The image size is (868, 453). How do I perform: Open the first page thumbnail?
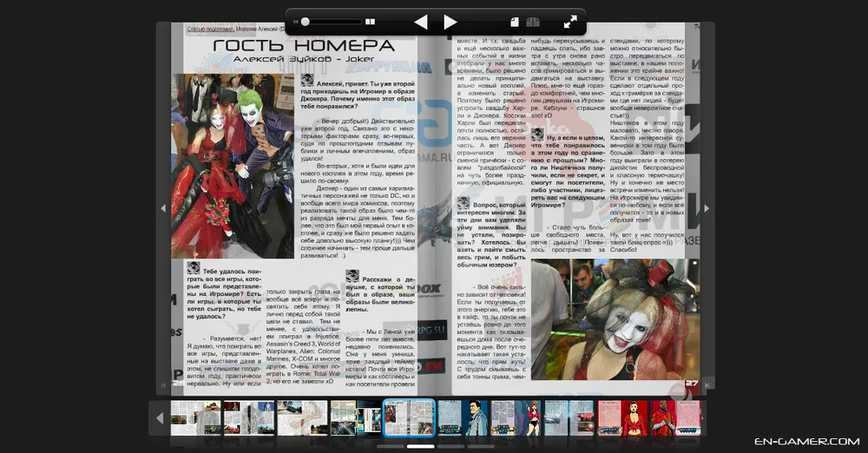tap(195, 417)
